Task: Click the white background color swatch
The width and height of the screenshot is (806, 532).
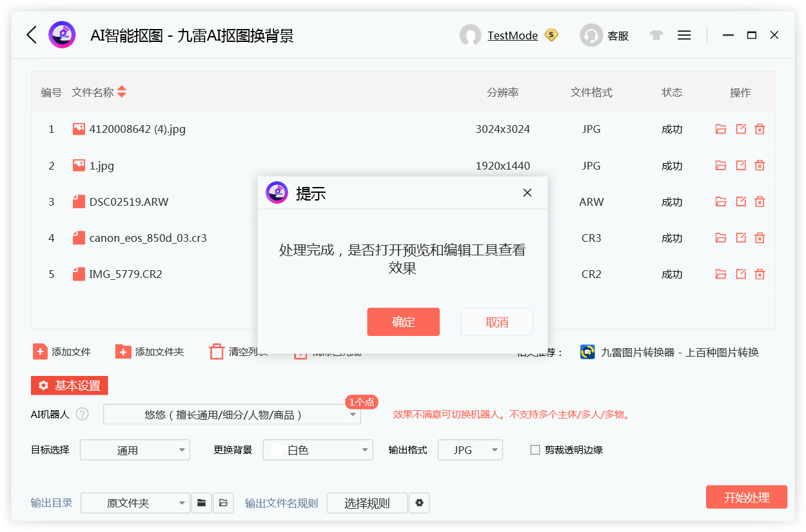Action: point(277,450)
